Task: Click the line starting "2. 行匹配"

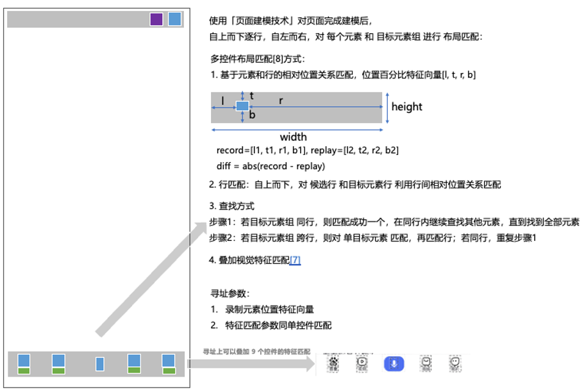Action: click(355, 184)
